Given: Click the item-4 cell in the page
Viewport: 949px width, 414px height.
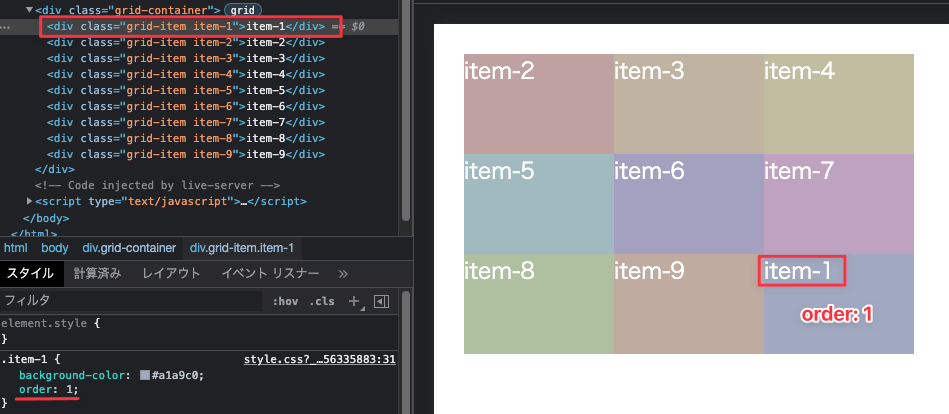Looking at the screenshot, I should [839, 104].
